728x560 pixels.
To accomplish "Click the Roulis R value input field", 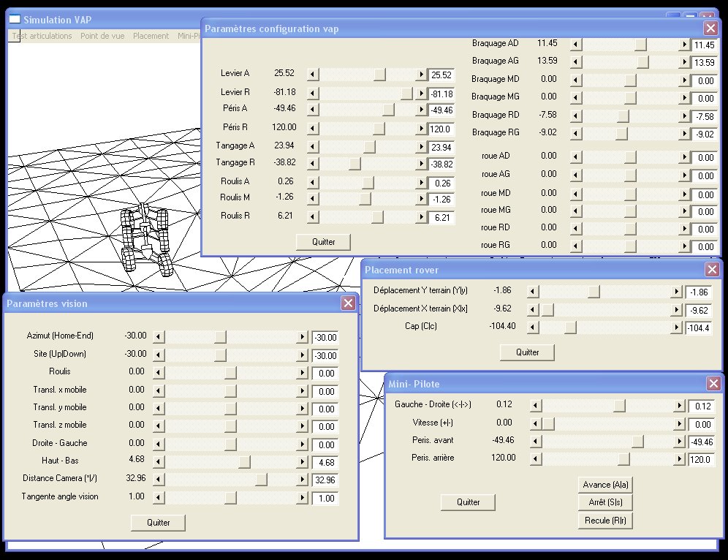I will pos(441,218).
